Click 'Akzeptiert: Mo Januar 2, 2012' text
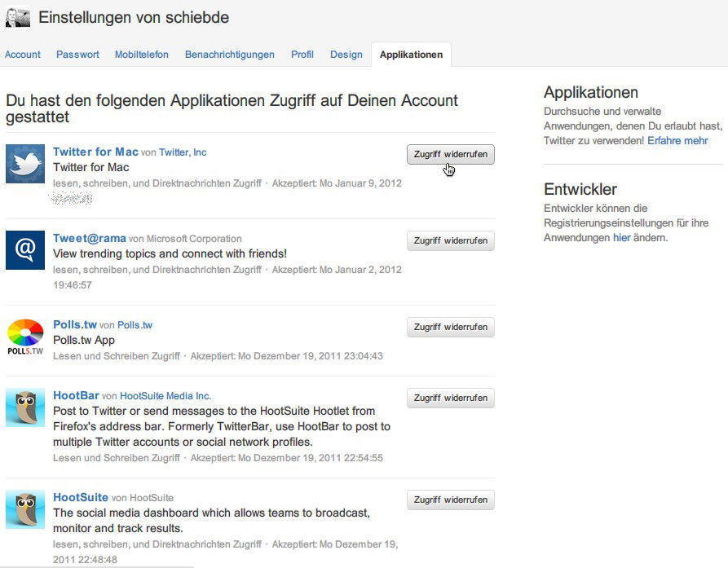Screen dimensions: 728x568 [x=337, y=270]
